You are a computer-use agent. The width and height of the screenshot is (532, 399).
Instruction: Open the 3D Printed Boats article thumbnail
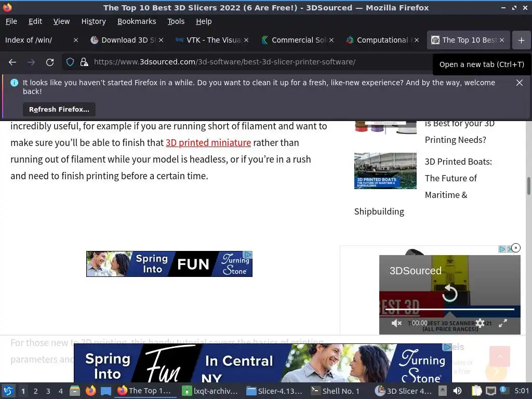coord(385,170)
